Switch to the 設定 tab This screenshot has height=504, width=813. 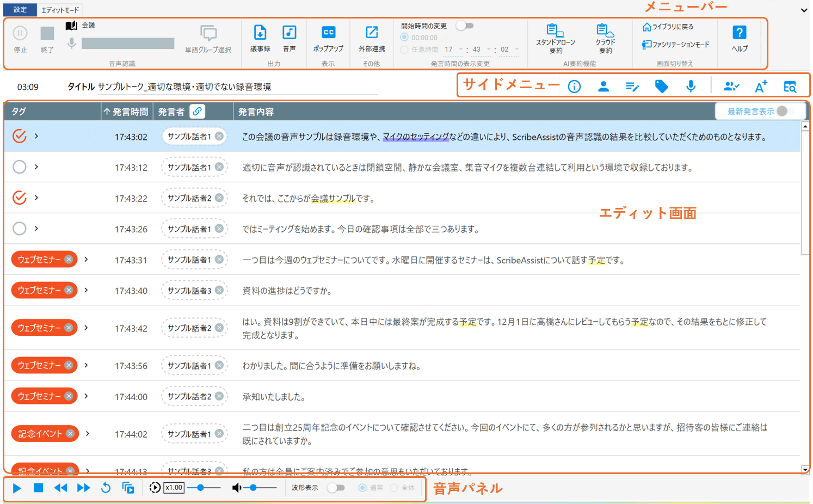coord(20,10)
